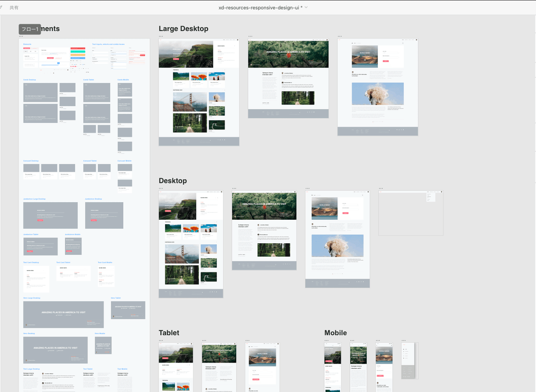Switch to the 共有 tab
The height and width of the screenshot is (392, 536).
click(x=14, y=8)
